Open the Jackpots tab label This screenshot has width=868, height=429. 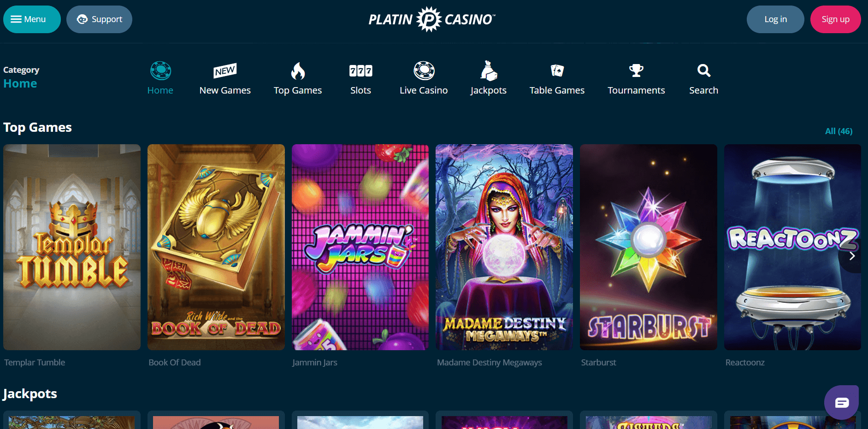489,90
